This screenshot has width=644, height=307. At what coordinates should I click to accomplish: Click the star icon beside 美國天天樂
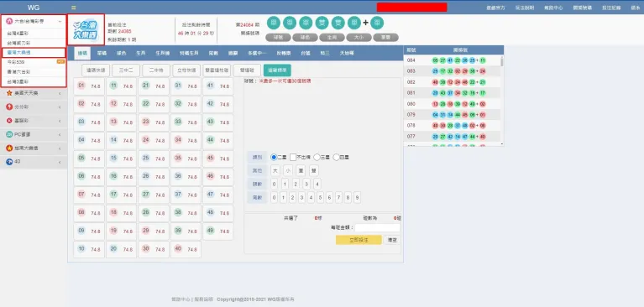coord(9,93)
